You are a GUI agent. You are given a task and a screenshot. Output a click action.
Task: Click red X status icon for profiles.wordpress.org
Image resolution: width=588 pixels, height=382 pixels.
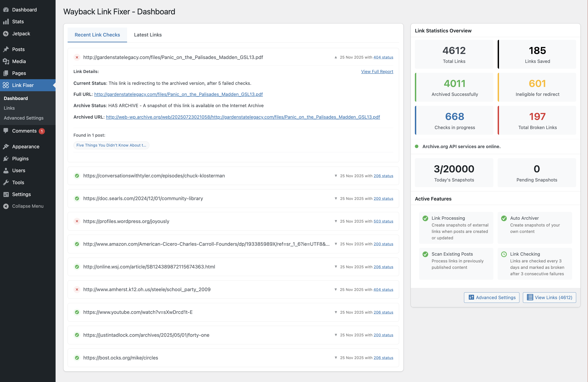[x=77, y=221]
